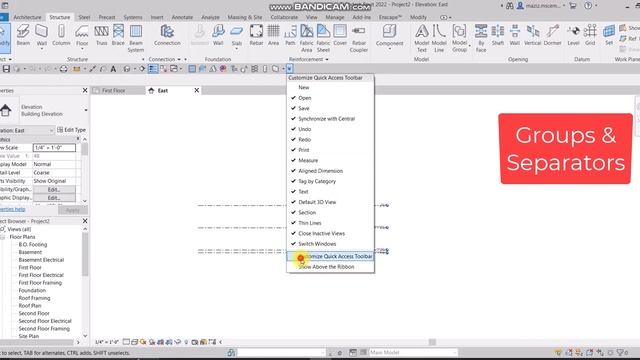Select the foundation Slab tool
The image size is (640, 360).
[237, 36]
